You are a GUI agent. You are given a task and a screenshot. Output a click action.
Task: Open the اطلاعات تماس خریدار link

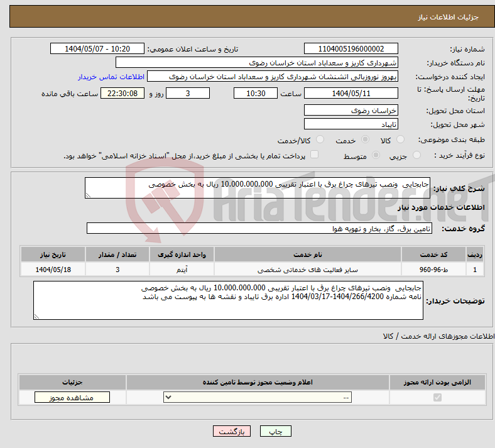click(111, 77)
